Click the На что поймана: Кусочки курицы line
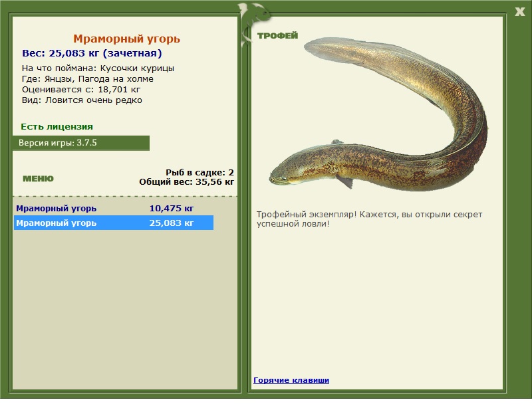Image resolution: width=532 pixels, height=408 pixels. 98,68
